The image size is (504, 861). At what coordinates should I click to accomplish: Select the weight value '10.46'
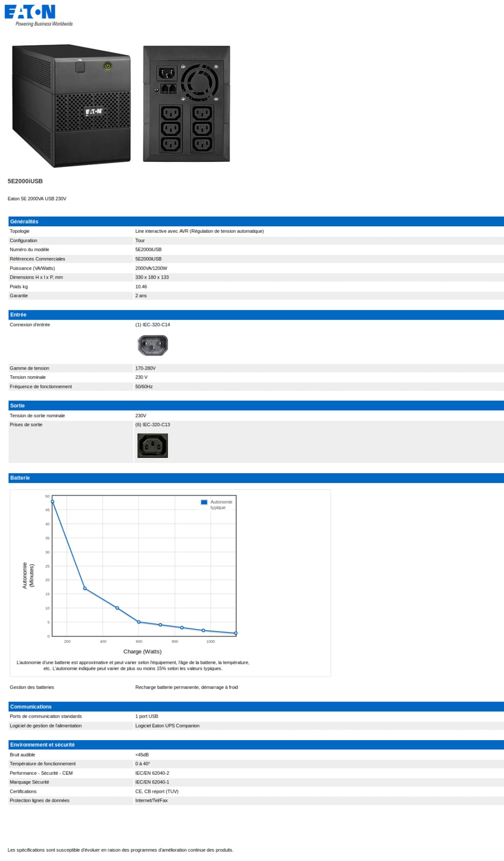pyautogui.click(x=141, y=287)
